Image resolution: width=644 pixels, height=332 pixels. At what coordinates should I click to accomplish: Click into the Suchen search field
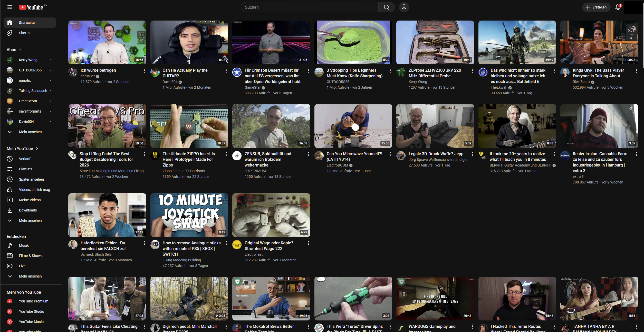[x=309, y=7]
